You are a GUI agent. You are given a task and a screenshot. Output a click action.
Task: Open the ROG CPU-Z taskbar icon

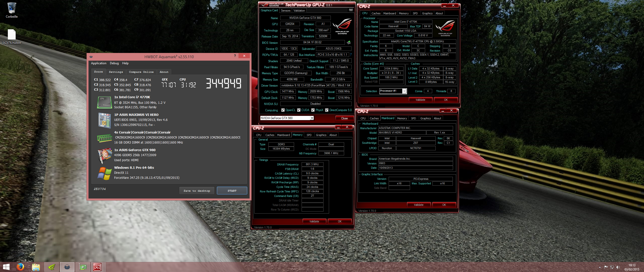tap(98, 267)
